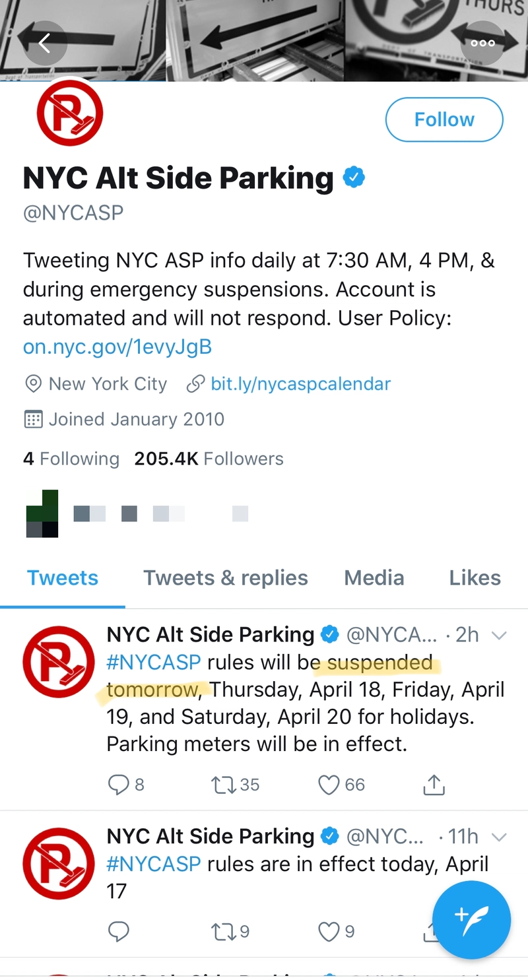The width and height of the screenshot is (528, 980).
Task: Click the location pin beside New York City
Action: click(x=33, y=383)
